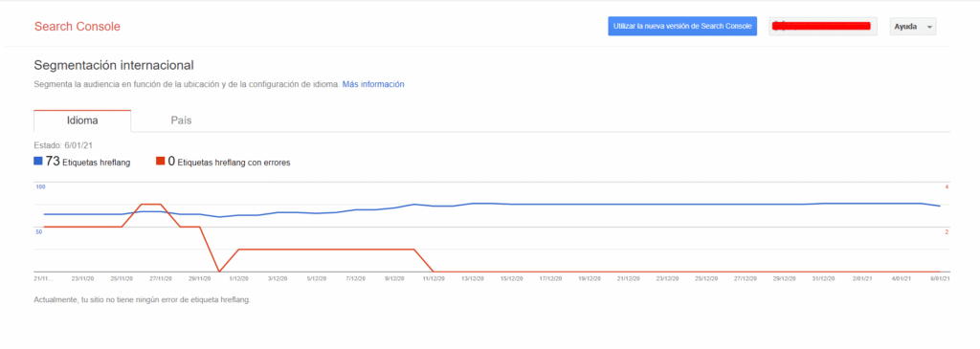Click the no hreflang errors message text
This screenshot has width=980, height=349.
[142, 300]
